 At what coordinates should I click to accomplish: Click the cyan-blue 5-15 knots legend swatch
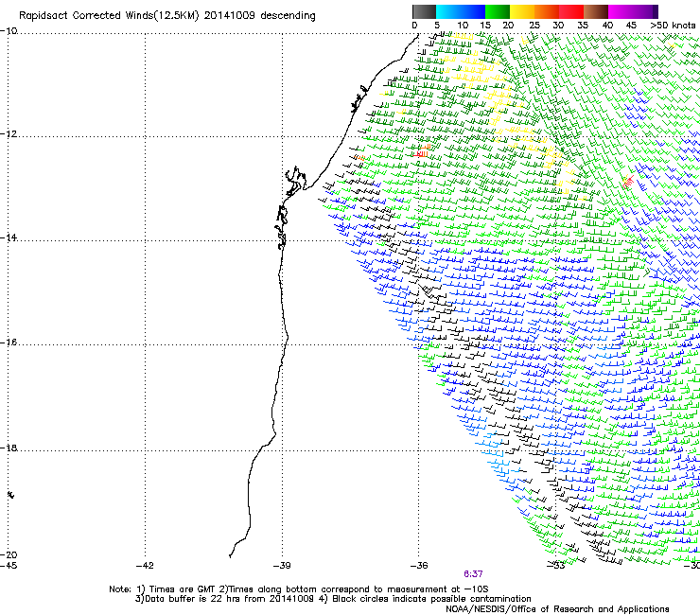click(461, 11)
